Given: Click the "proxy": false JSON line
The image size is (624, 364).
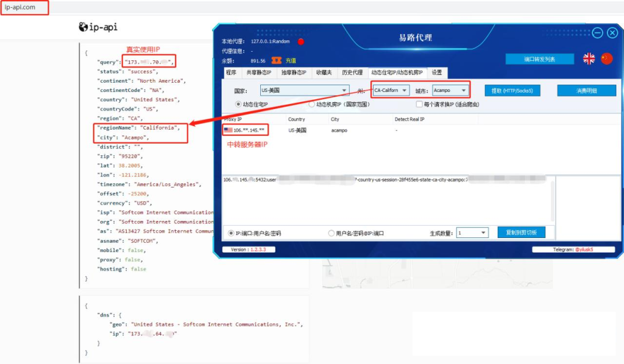Looking at the screenshot, I should (x=120, y=259).
